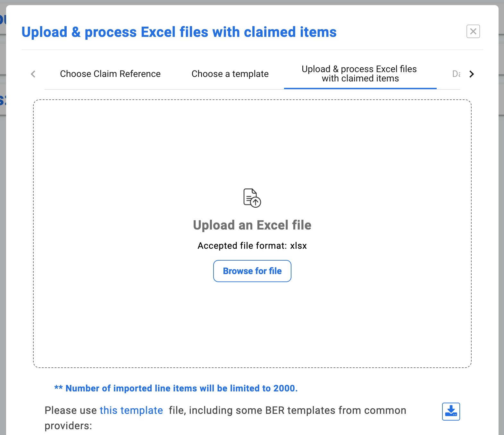
Task: Click the dismiss icon in the dialog corner
Action: click(473, 32)
